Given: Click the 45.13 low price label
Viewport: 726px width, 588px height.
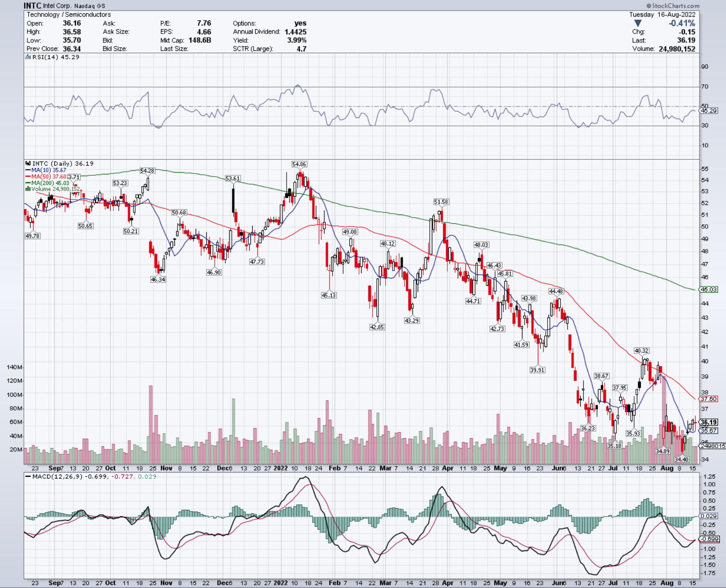Looking at the screenshot, I should pyautogui.click(x=329, y=295).
